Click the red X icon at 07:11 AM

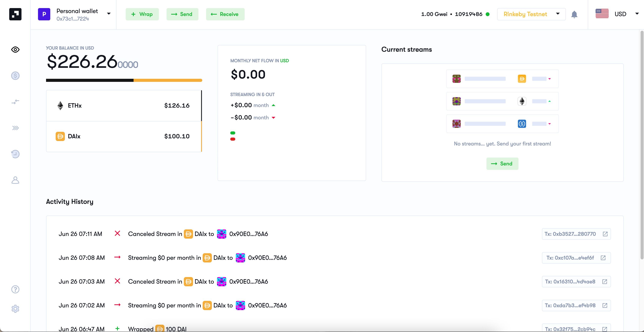tap(117, 233)
